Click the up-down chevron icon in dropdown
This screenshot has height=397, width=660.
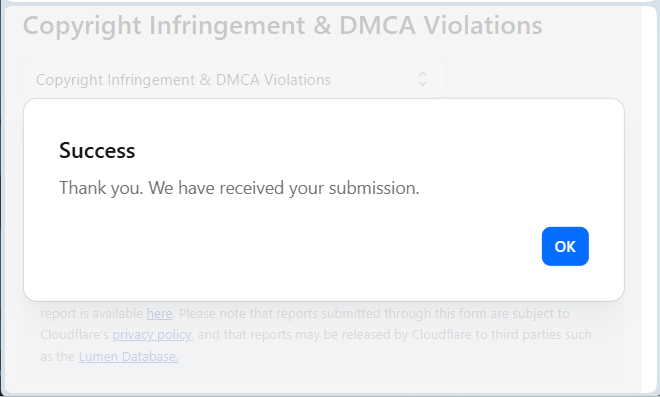click(x=423, y=79)
